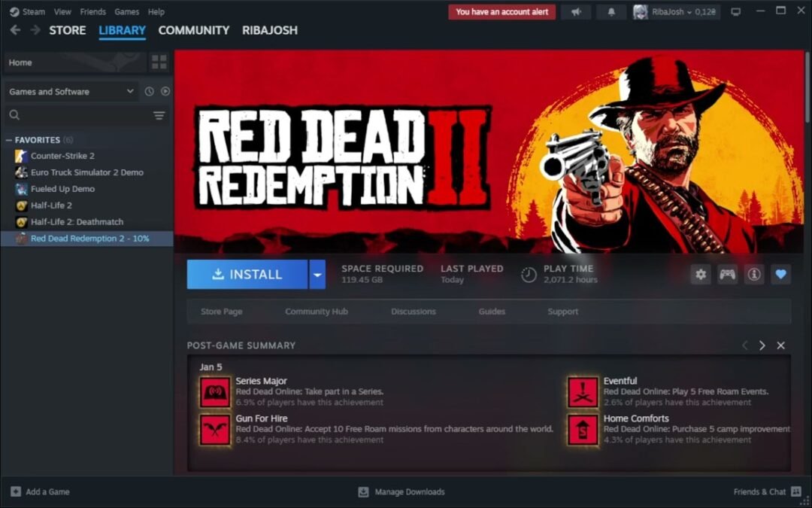Click the recent games clock icon
Screen dimensions: 812x508
point(149,91)
